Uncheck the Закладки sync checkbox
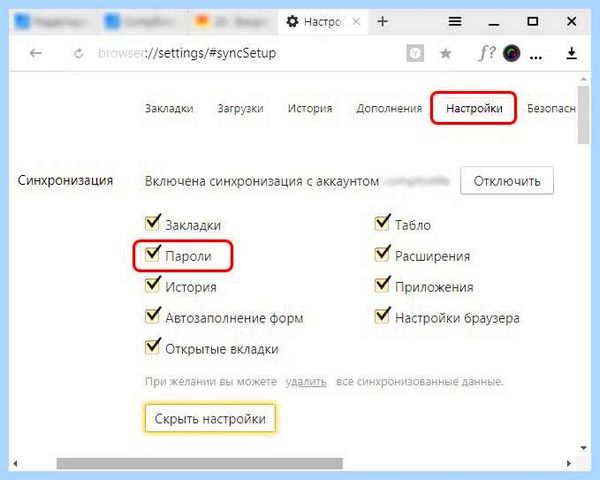The image size is (600, 480). click(152, 223)
